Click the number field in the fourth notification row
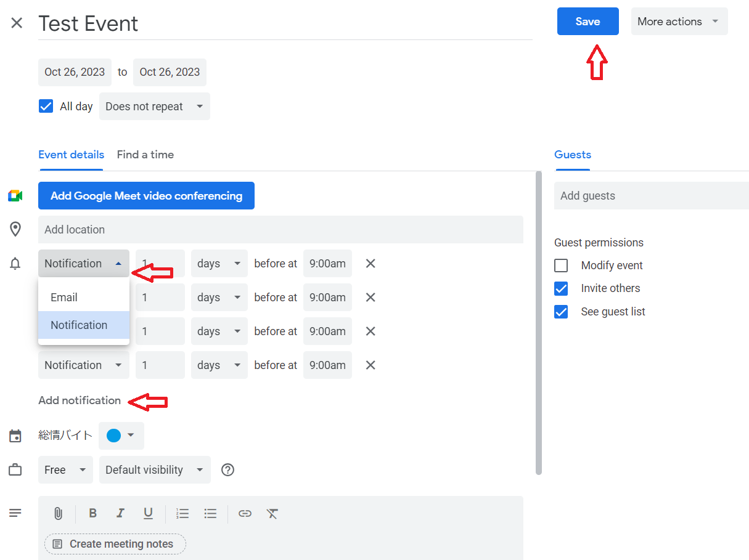The height and width of the screenshot is (560, 749). point(160,365)
